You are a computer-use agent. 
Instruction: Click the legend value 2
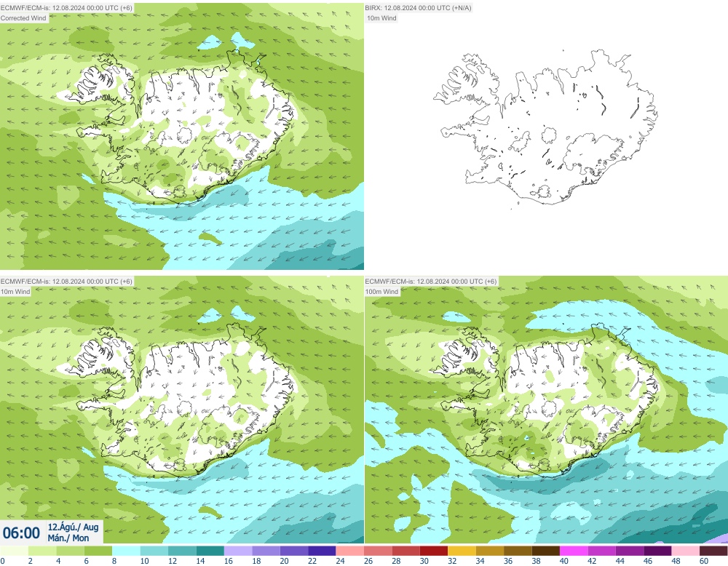[30, 561]
